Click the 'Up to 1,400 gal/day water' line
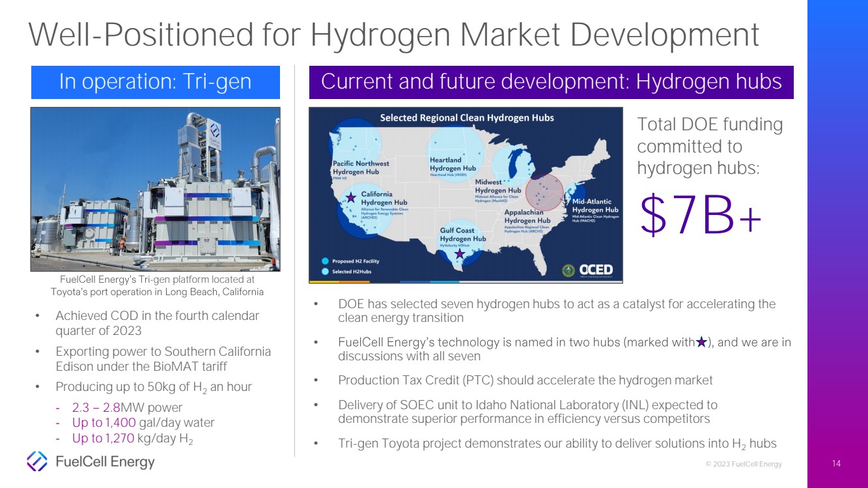The width and height of the screenshot is (868, 488). coord(143,423)
